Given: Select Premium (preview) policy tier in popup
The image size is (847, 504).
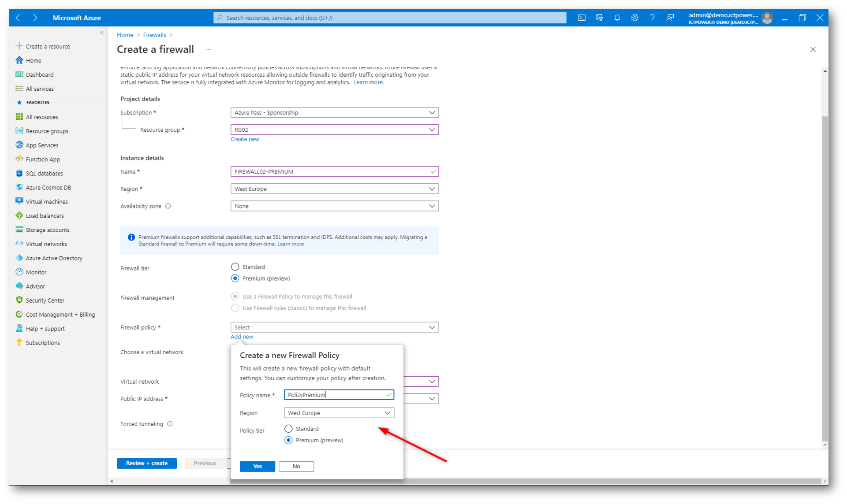Looking at the screenshot, I should 288,440.
